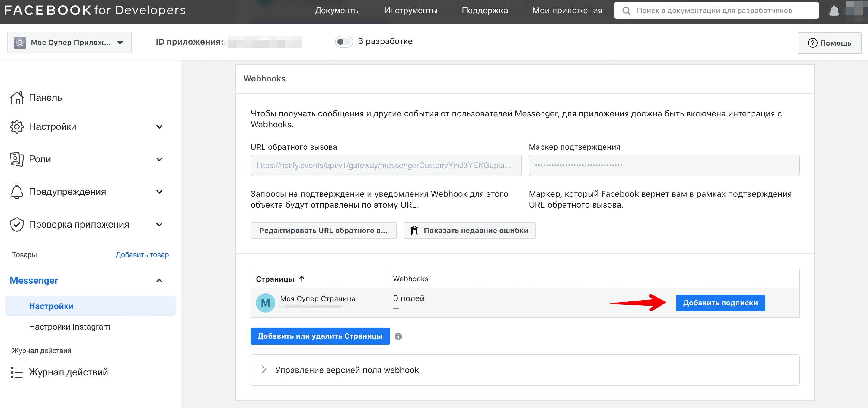868x408 pixels.
Task: Click Добавить или удалить Страницы button
Action: pos(320,336)
